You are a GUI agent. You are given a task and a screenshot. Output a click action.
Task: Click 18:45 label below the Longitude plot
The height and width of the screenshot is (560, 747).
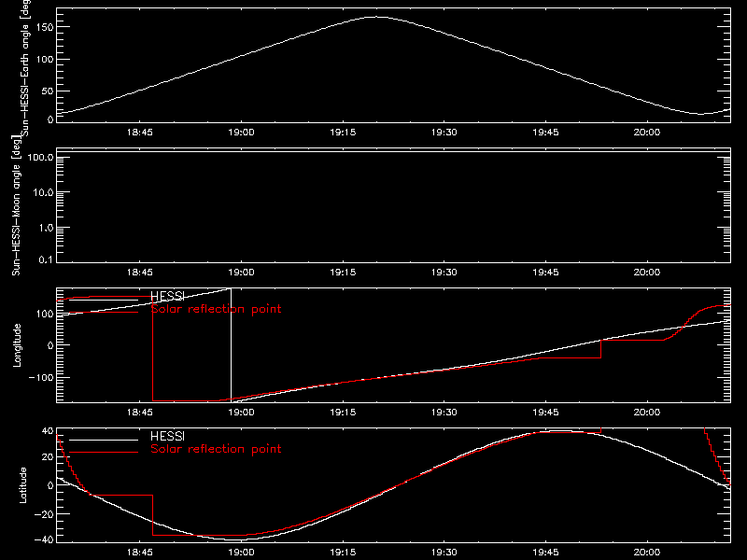coord(139,413)
